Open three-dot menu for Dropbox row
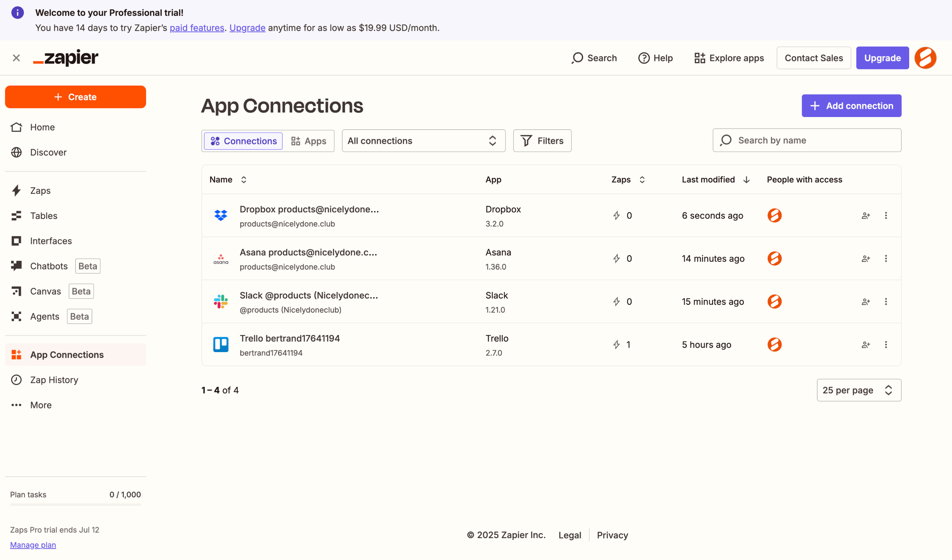Viewport: 952px width, 560px height. tap(886, 215)
